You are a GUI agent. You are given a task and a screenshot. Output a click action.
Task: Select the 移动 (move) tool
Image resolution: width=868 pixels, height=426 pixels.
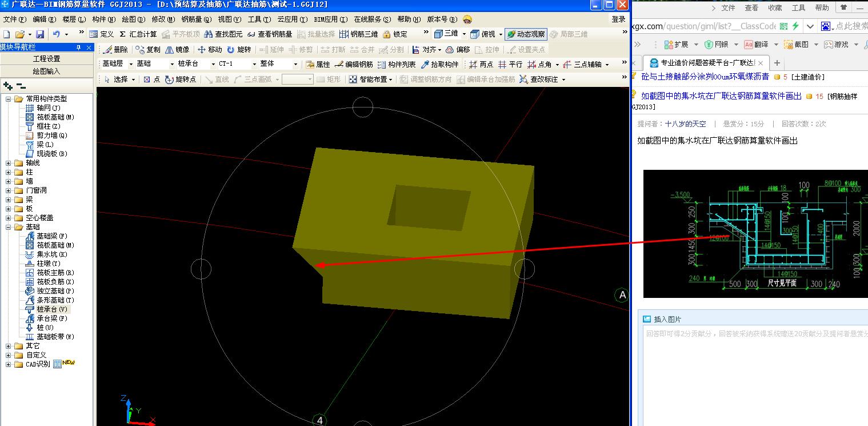coord(210,50)
